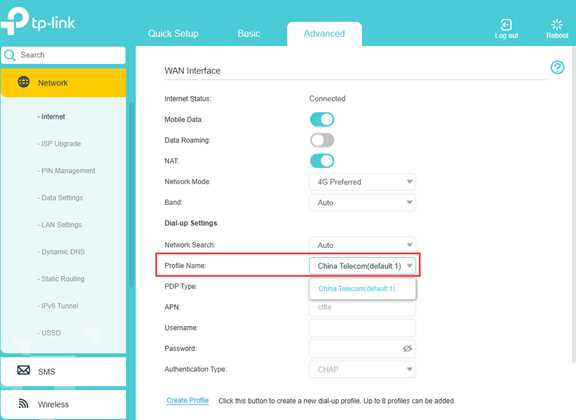
Task: Click the Network globe icon
Action: pyautogui.click(x=24, y=82)
